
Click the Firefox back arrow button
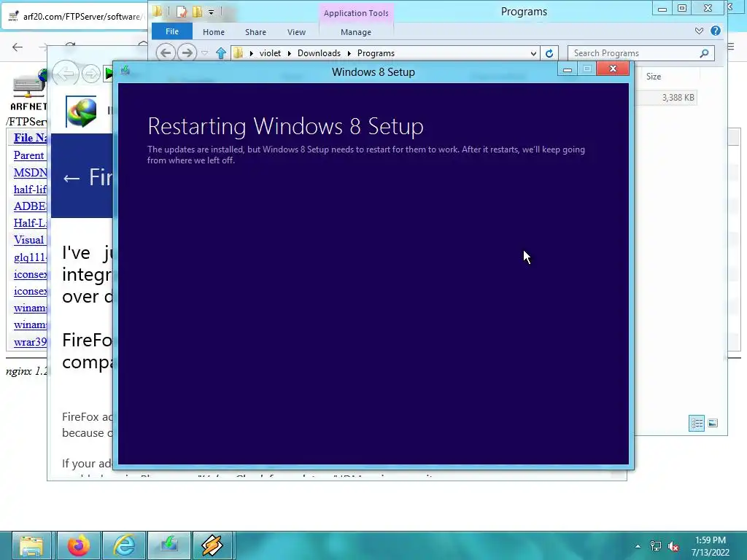tap(18, 47)
